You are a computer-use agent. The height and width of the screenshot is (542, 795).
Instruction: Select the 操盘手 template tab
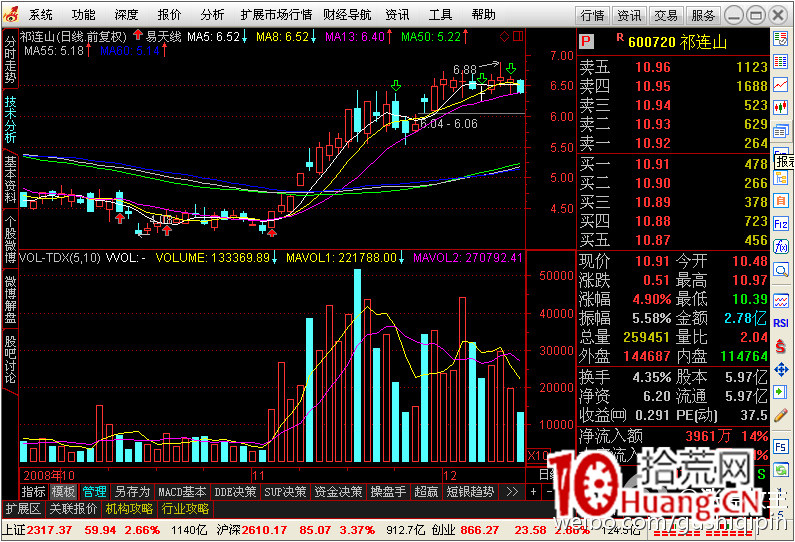tap(388, 491)
